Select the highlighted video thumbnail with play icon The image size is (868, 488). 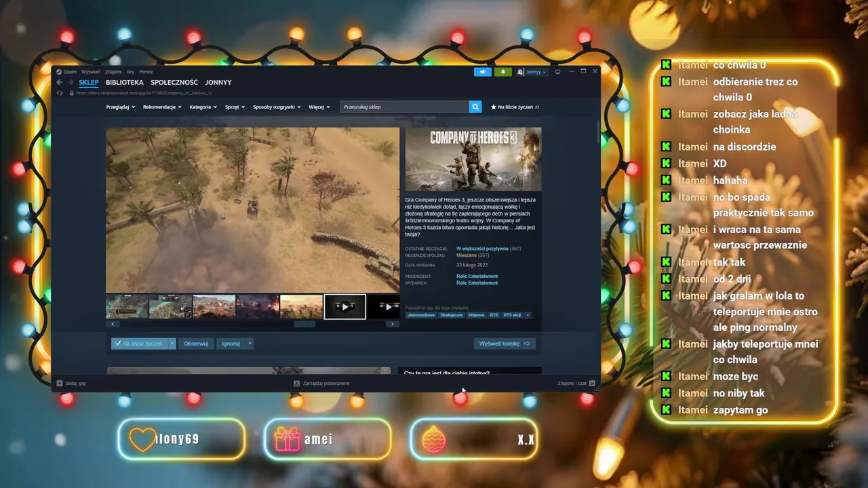345,306
